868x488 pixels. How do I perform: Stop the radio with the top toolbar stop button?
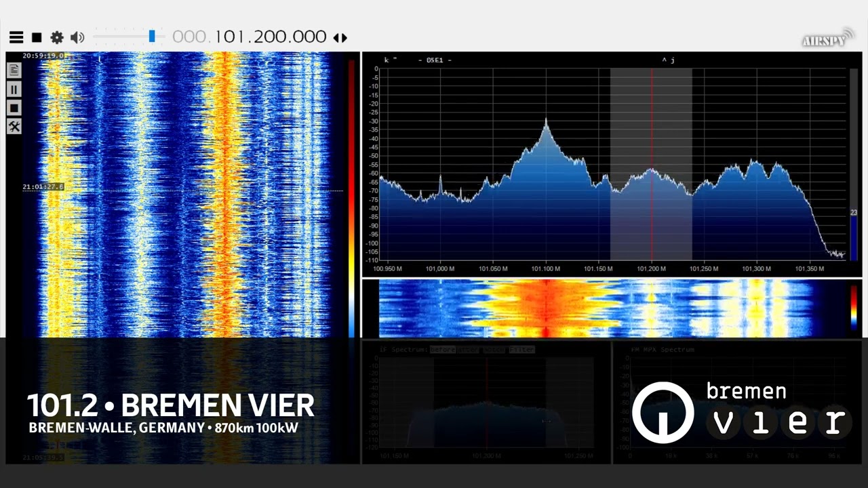(x=37, y=38)
